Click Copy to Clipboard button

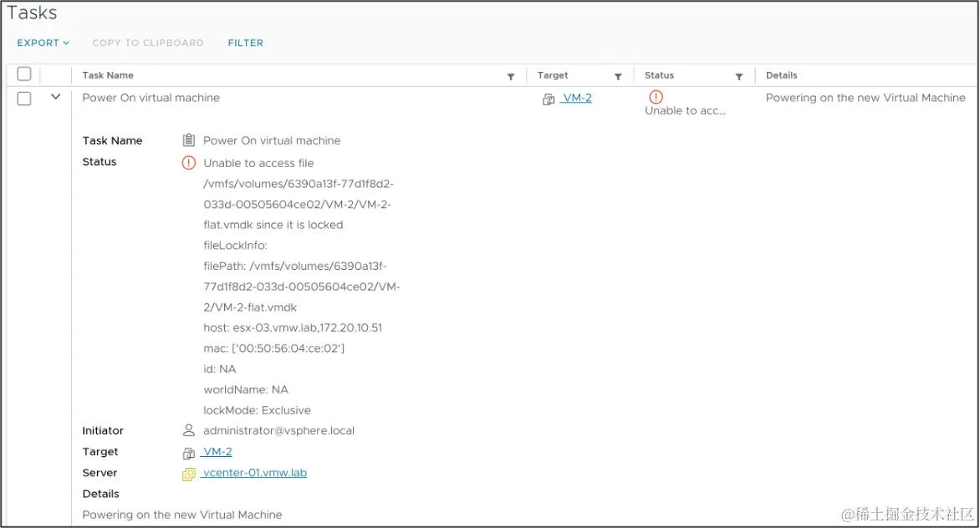148,43
